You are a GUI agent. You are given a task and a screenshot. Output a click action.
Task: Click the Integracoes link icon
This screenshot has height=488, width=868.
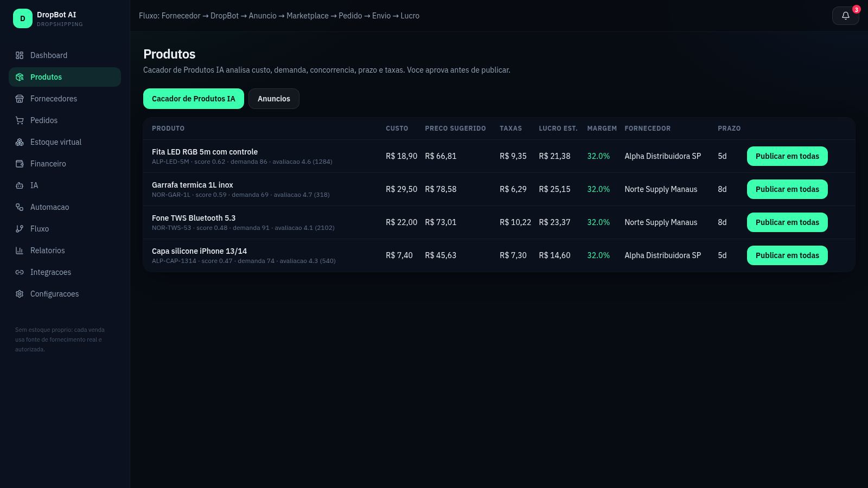click(20, 272)
